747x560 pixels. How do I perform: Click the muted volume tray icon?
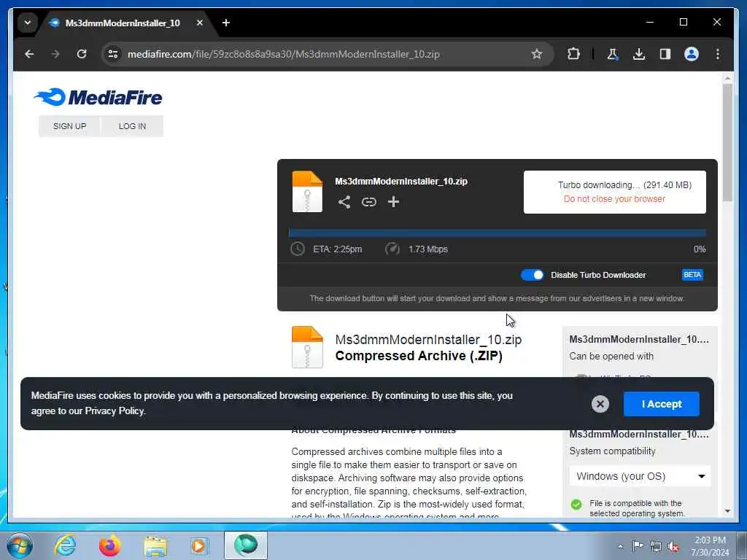[673, 546]
